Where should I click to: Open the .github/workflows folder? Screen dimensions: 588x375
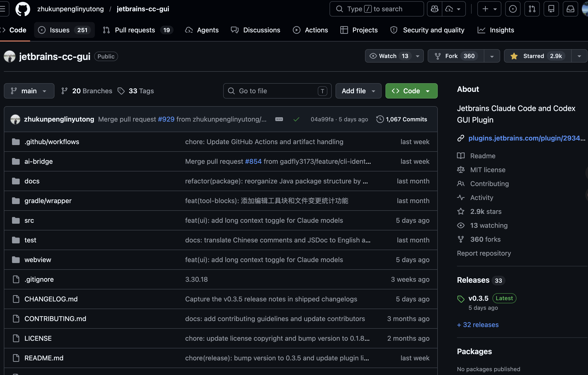pos(52,142)
